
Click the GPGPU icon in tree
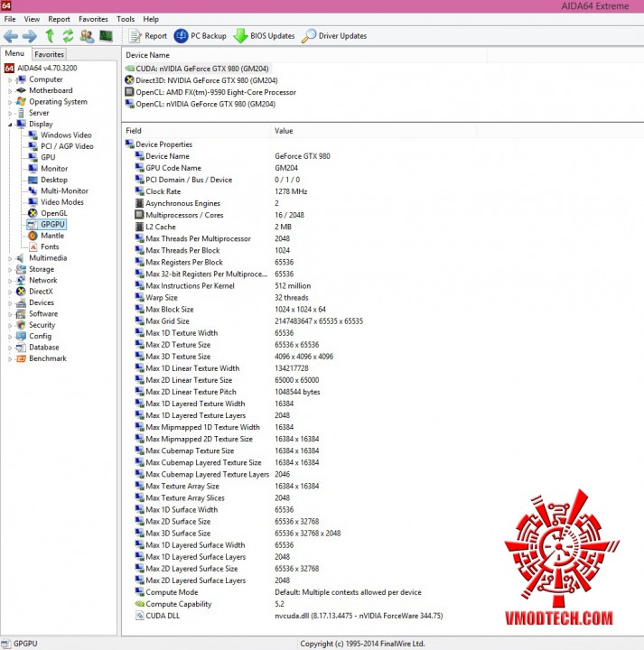click(33, 225)
